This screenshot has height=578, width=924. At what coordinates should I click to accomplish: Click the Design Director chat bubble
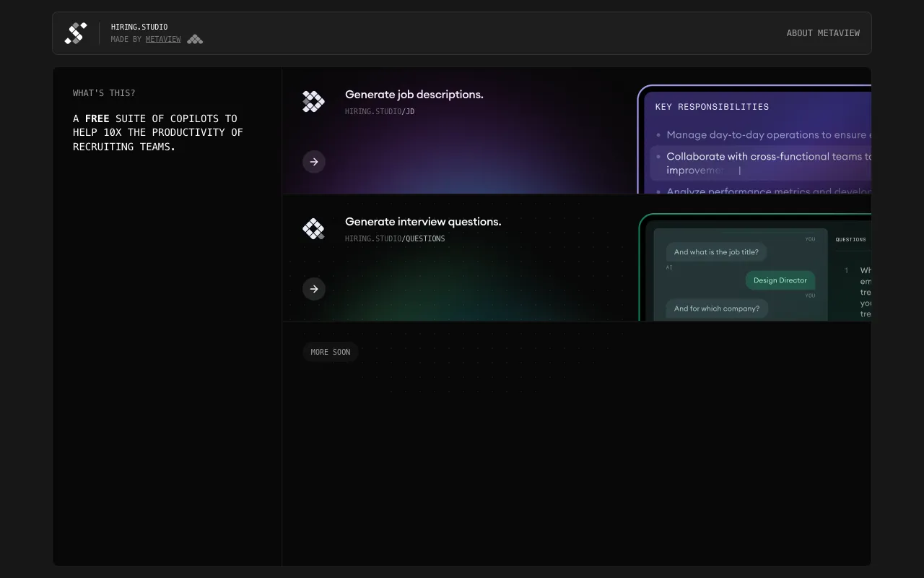pos(780,280)
